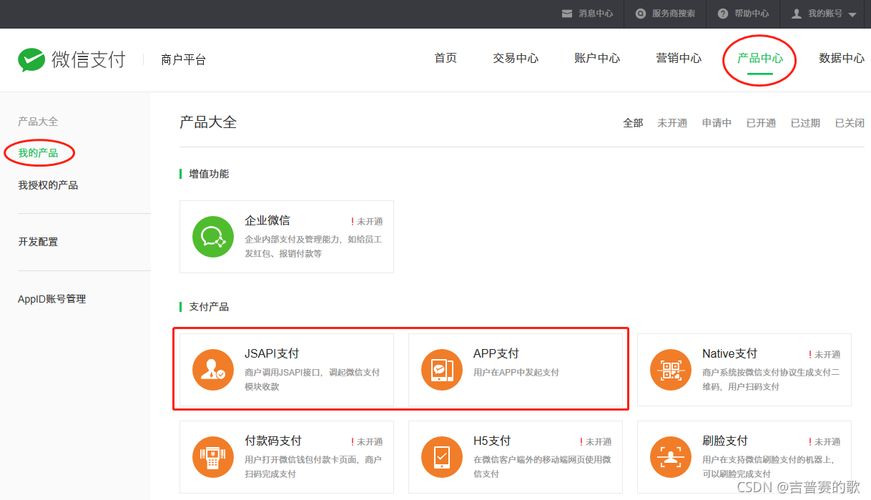Click the JSAPI支付 description text
Screen dimensions: 871x500
pos(312,379)
